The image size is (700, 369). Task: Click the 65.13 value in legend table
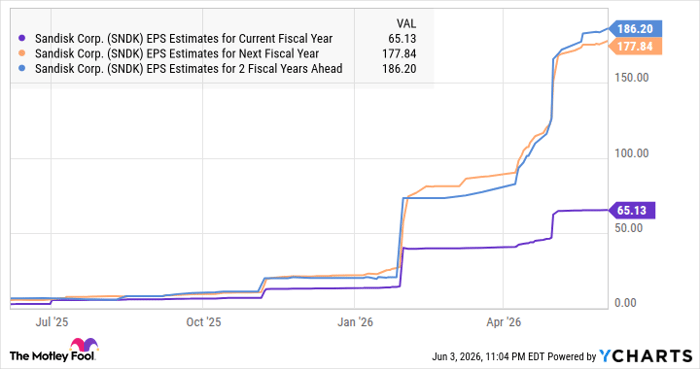tap(402, 39)
